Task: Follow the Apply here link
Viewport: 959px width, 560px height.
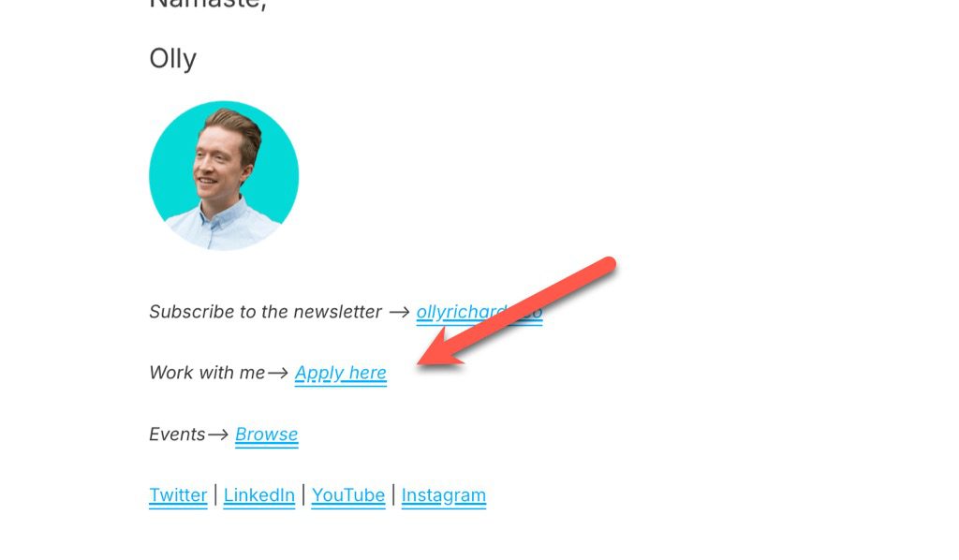Action: point(341,373)
